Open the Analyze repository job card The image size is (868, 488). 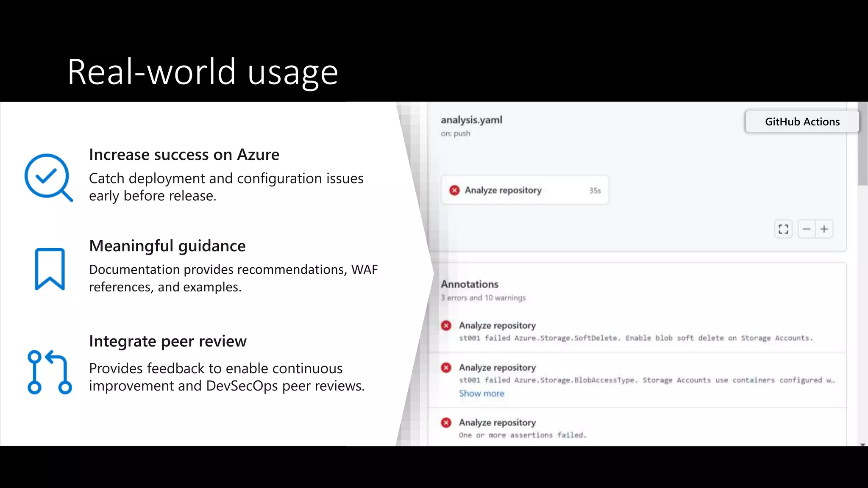[525, 190]
